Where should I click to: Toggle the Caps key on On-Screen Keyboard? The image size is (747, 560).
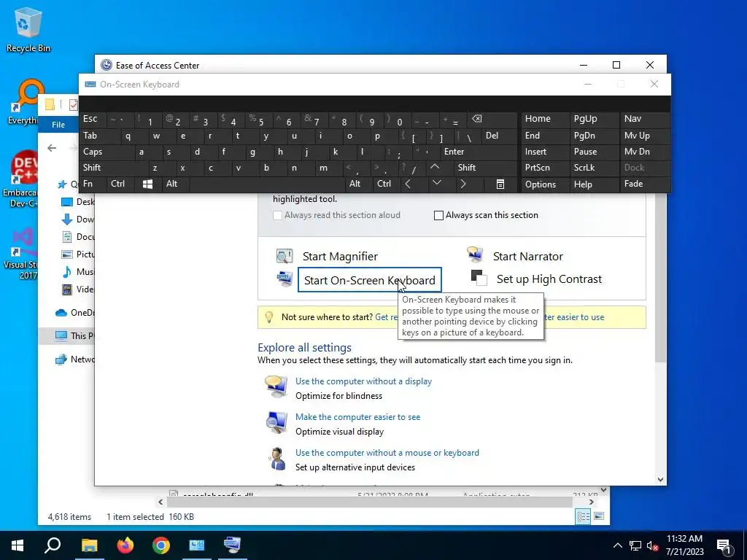(106, 152)
